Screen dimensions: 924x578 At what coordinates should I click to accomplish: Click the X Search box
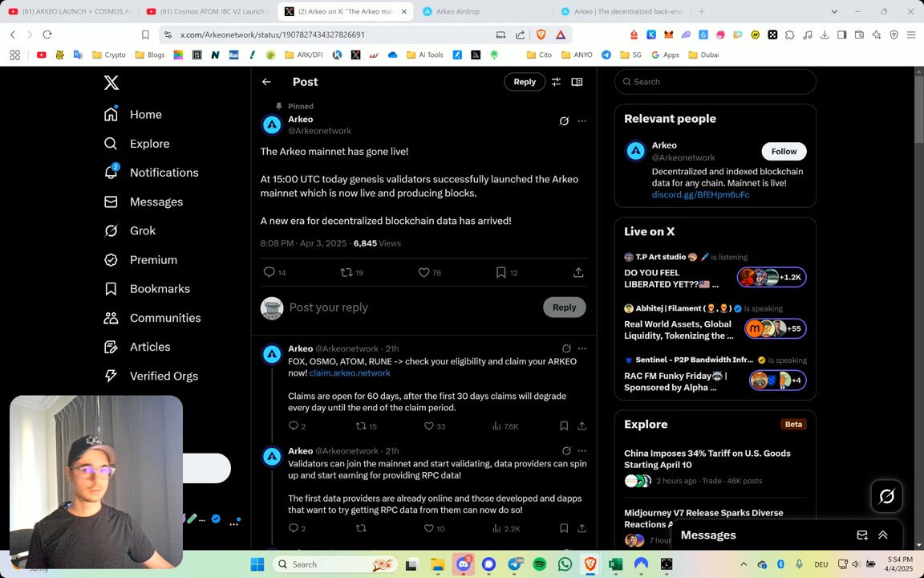715,82
